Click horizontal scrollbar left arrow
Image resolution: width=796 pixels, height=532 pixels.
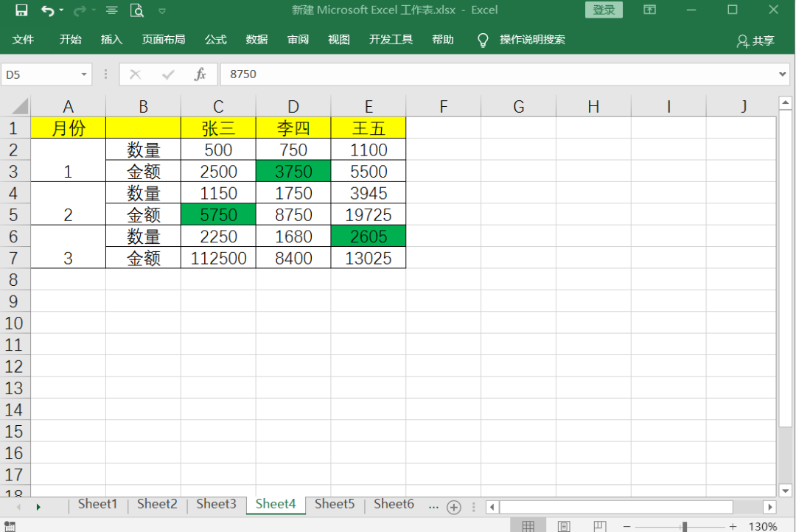point(492,507)
